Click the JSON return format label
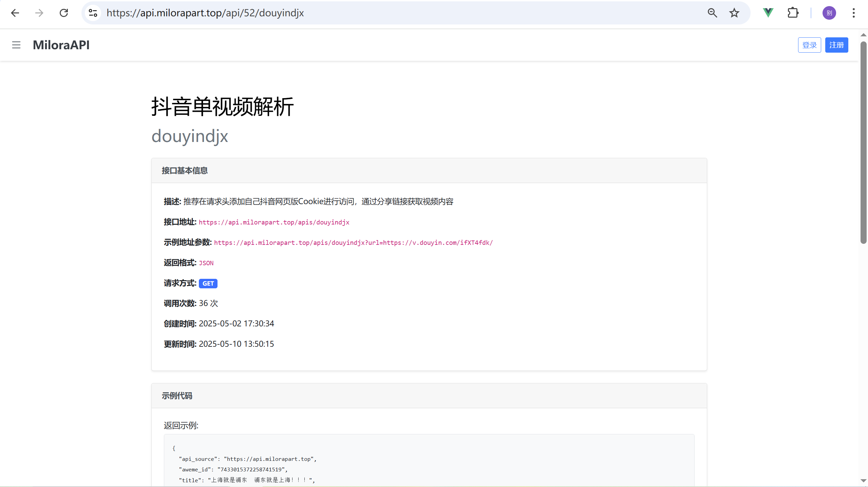The width and height of the screenshot is (868, 487). pos(206,263)
